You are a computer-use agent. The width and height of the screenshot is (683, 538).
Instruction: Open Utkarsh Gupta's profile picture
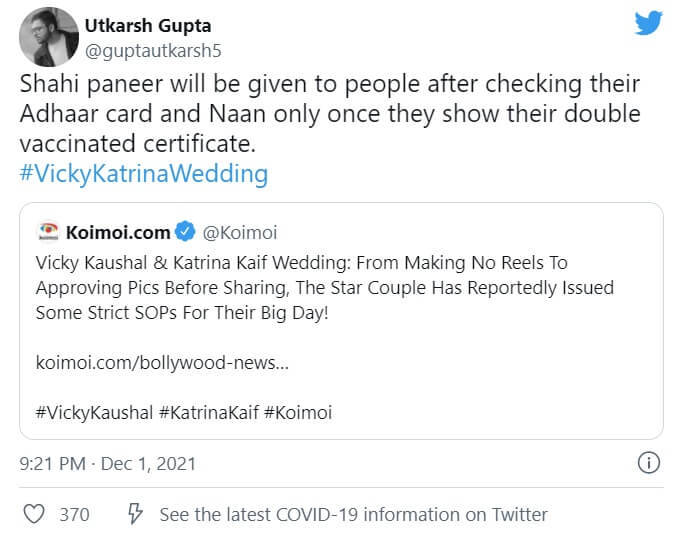(49, 37)
